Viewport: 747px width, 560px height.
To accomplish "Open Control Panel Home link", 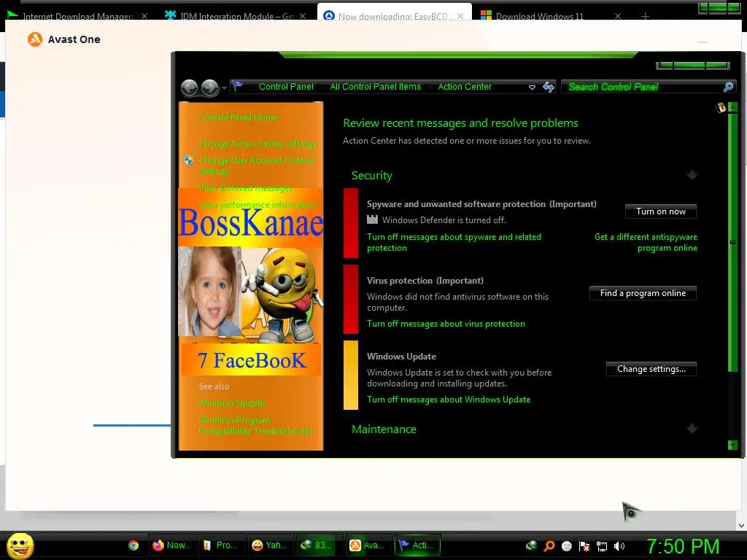I will pyautogui.click(x=239, y=117).
